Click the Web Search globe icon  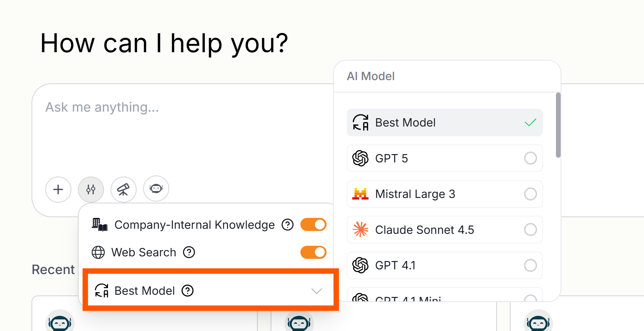[x=98, y=252]
